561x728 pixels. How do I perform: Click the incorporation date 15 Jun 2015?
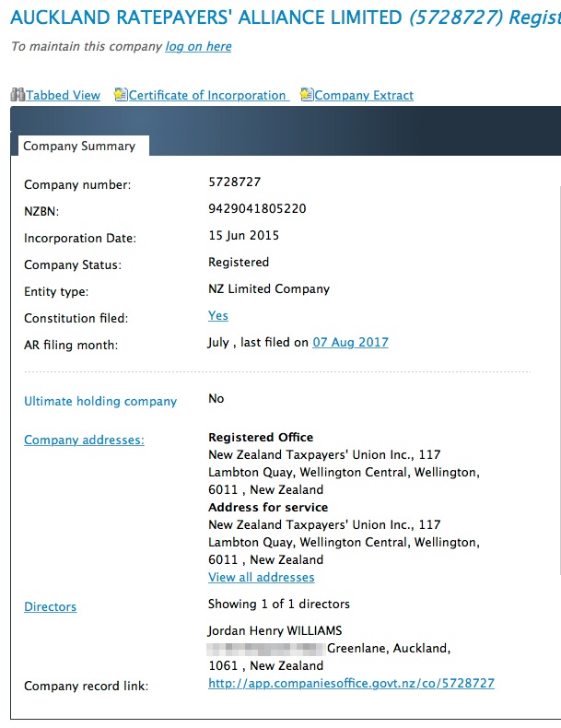pos(243,235)
